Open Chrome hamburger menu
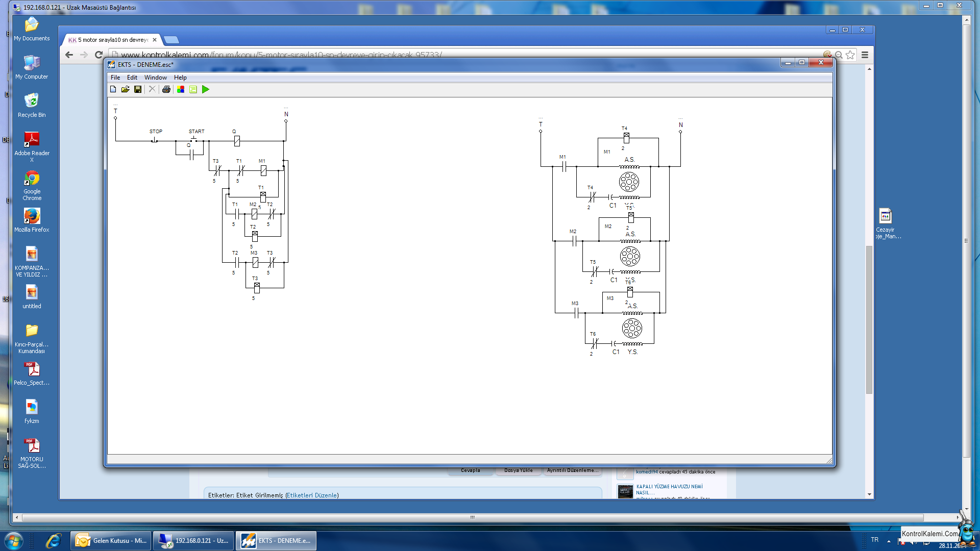This screenshot has height=551, width=980. point(865,55)
